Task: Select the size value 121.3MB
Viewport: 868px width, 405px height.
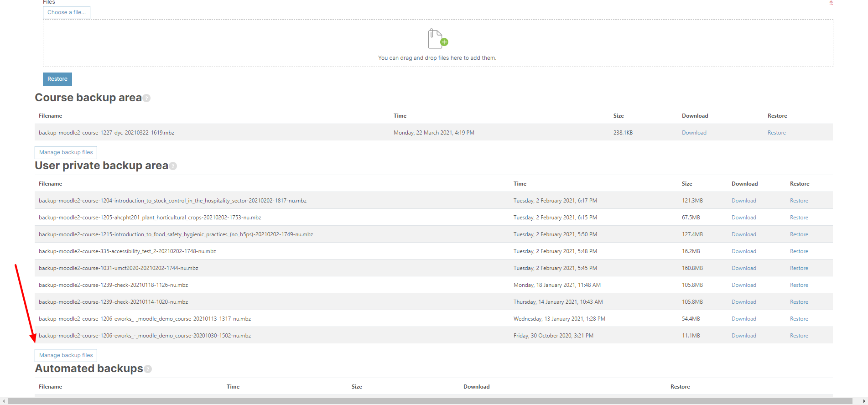Action: point(692,201)
